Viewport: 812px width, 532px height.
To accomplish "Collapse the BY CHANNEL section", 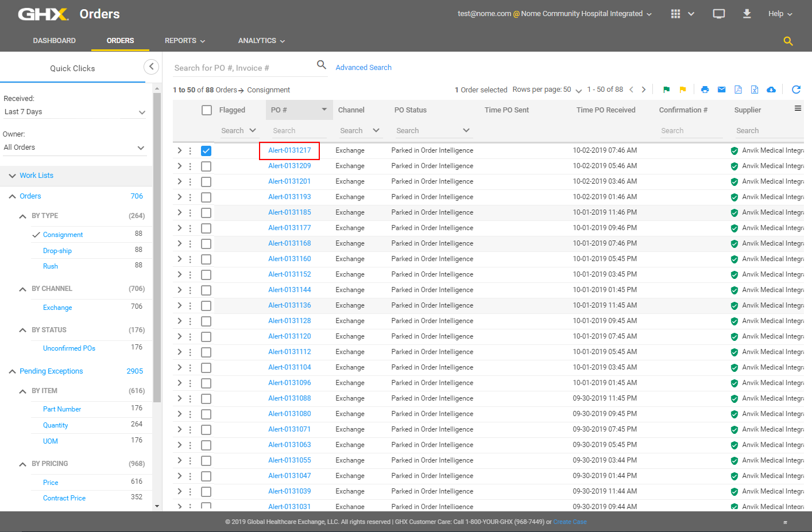I will (22, 289).
